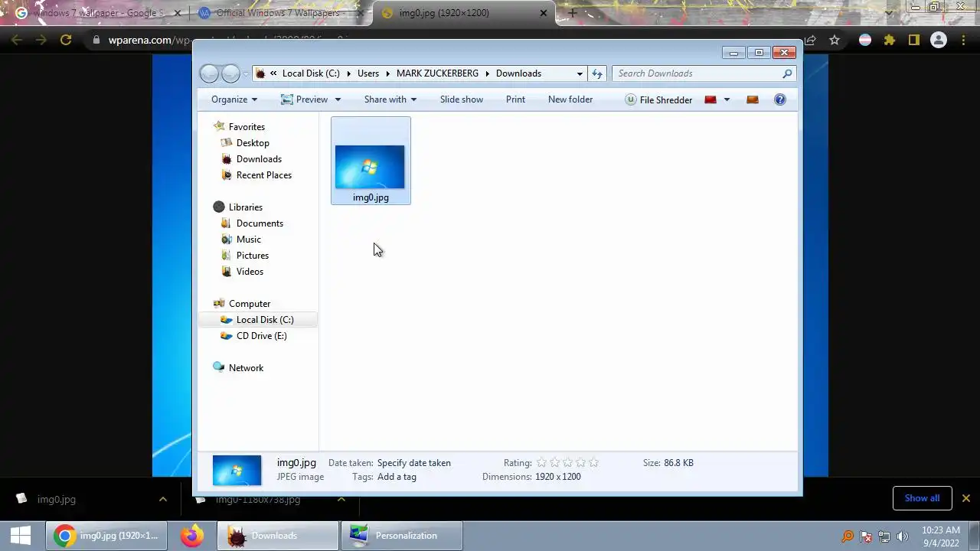Open Firefox from the taskbar
The height and width of the screenshot is (551, 980).
point(192,536)
